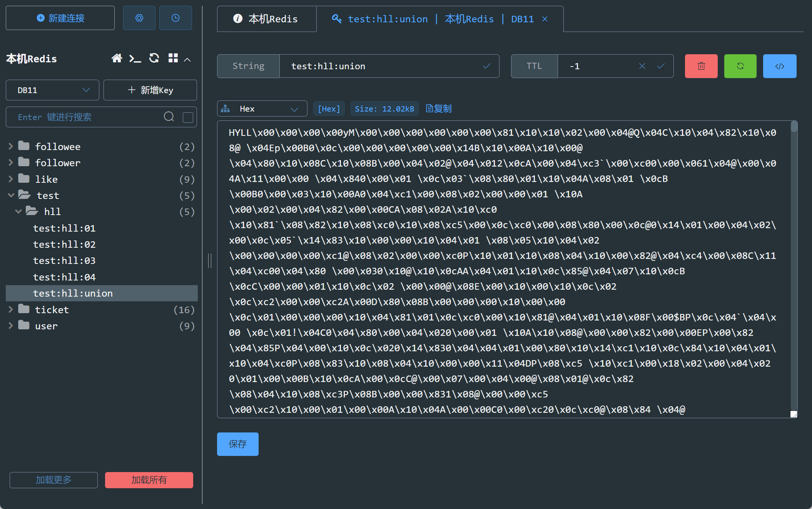
Task: Collapse the 本机Redis connection panel
Action: tap(187, 59)
